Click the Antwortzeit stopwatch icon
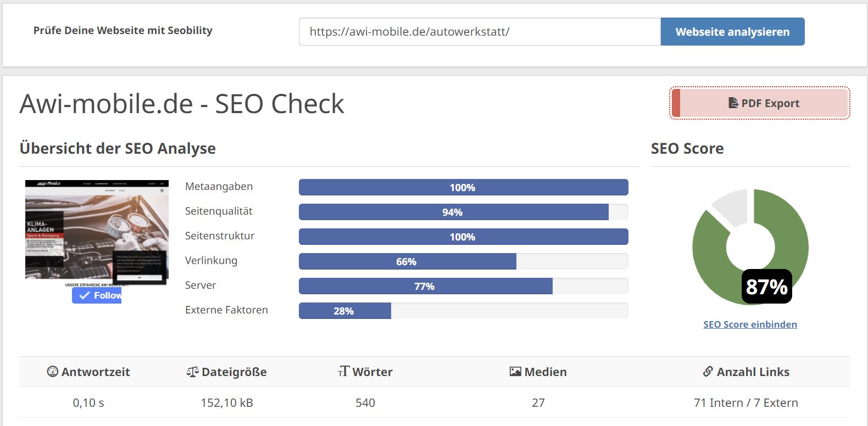Image resolution: width=868 pixels, height=426 pixels. 52,372
